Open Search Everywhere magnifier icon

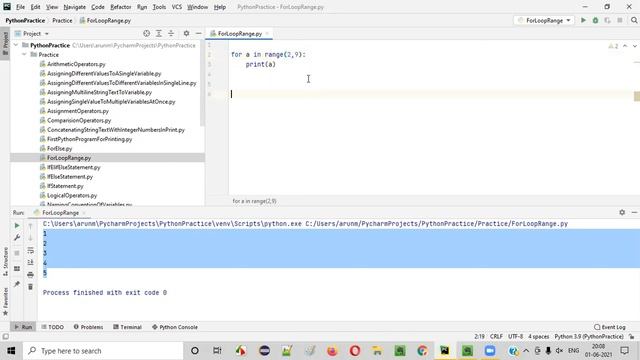pyautogui.click(x=634, y=20)
